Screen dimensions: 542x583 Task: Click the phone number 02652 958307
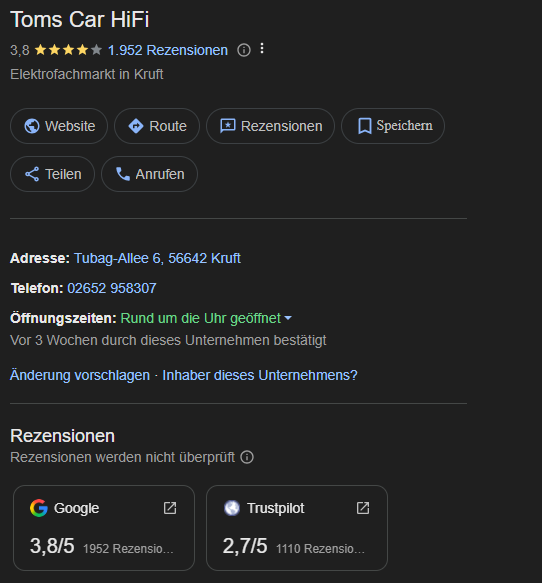[x=112, y=288]
